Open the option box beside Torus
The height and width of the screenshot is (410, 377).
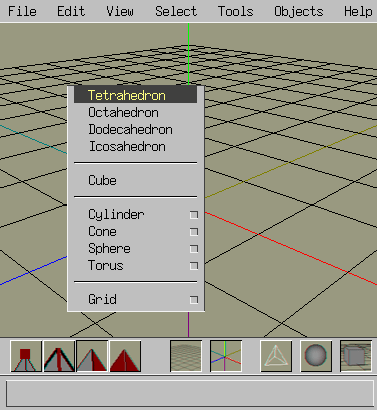[194, 266]
